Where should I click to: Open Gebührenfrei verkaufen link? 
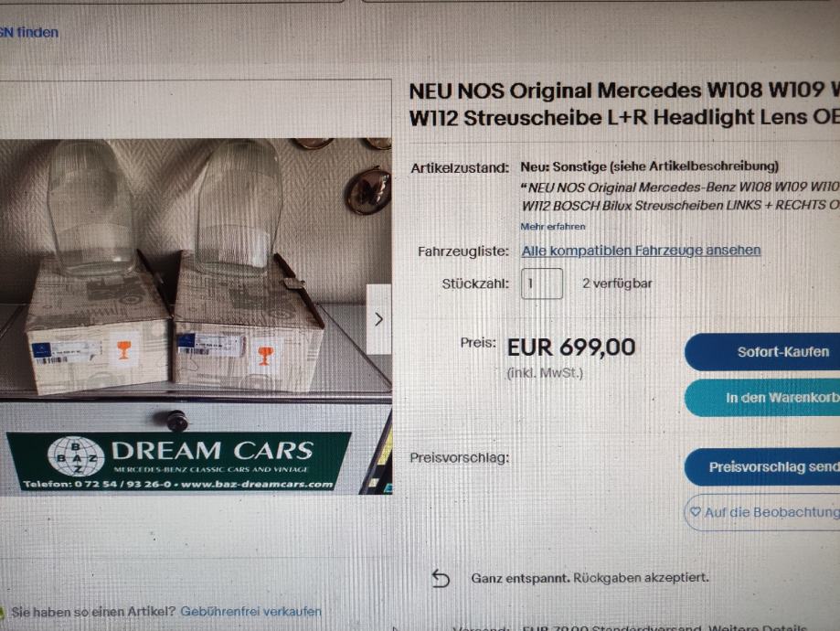coord(250,611)
